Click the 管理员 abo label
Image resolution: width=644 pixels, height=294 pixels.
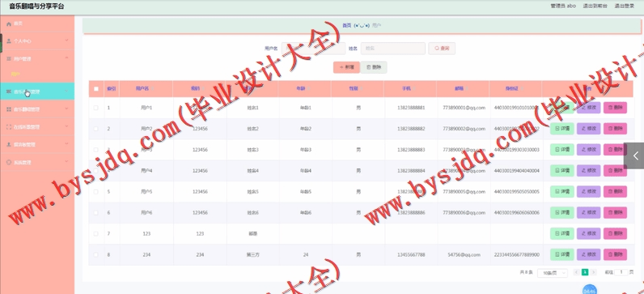(563, 6)
